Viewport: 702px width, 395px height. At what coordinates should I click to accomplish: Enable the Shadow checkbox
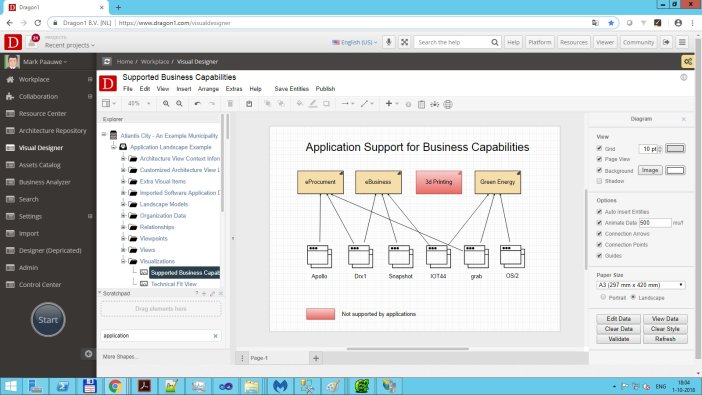point(599,181)
